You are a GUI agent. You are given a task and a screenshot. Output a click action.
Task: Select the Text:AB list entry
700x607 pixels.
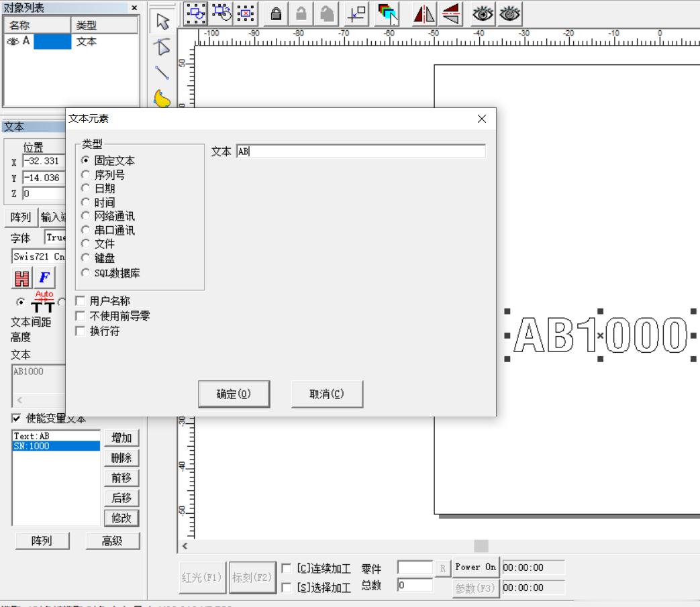(x=56, y=436)
